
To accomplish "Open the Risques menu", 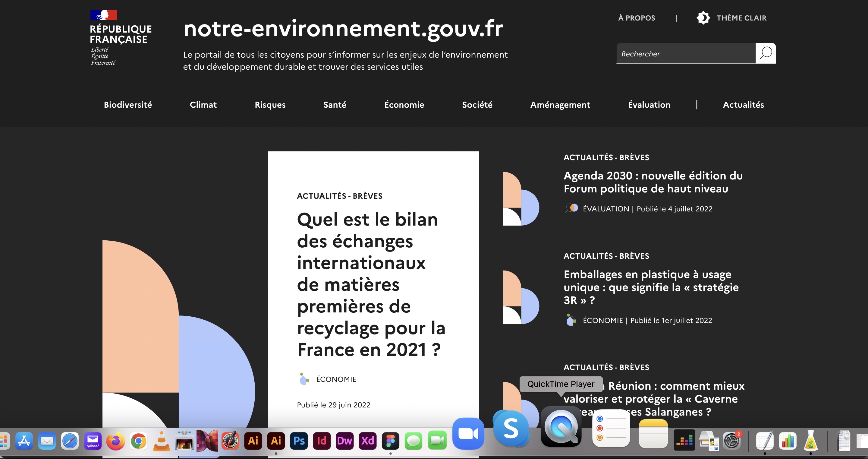I will click(270, 105).
